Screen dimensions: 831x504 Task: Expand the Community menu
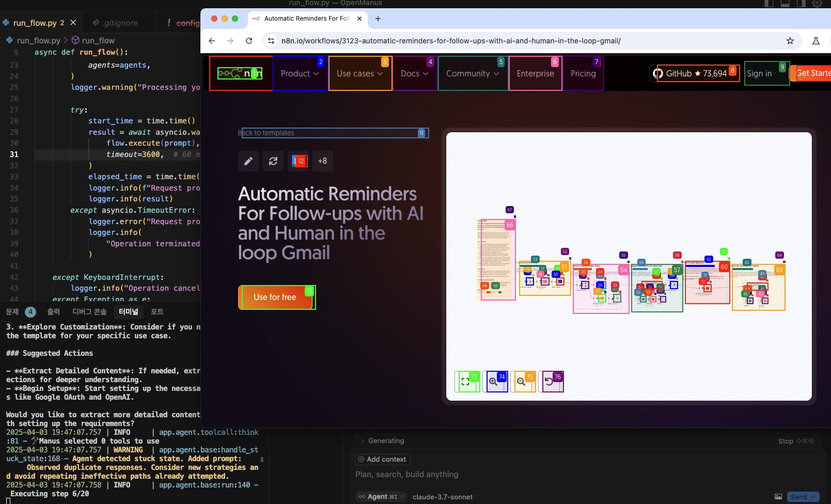[x=472, y=74]
